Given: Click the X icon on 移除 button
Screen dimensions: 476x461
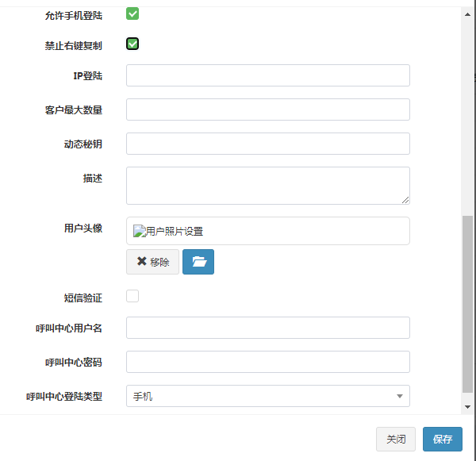Looking at the screenshot, I should tap(141, 262).
